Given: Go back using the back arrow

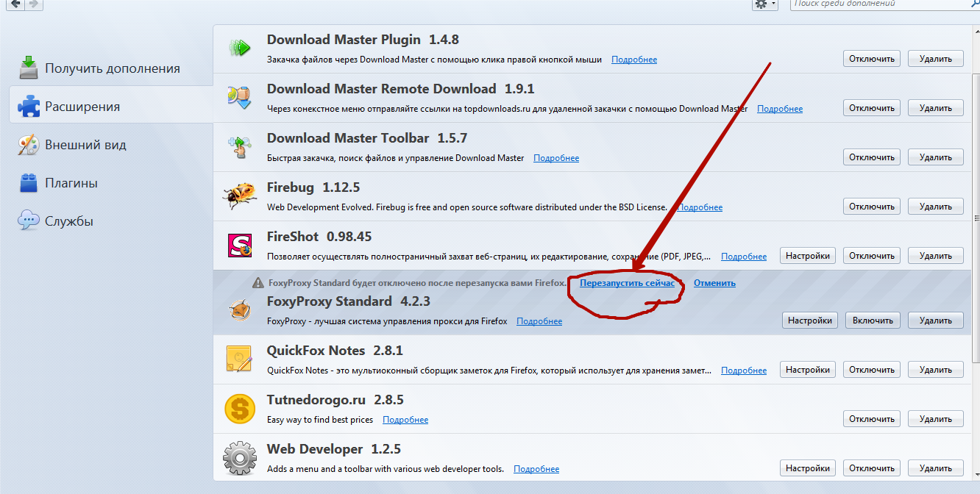Looking at the screenshot, I should 15,4.
